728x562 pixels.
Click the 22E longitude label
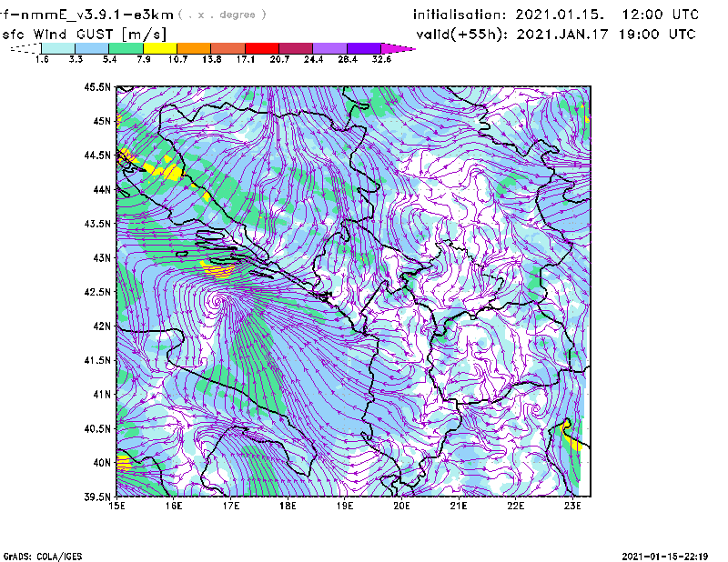click(515, 506)
